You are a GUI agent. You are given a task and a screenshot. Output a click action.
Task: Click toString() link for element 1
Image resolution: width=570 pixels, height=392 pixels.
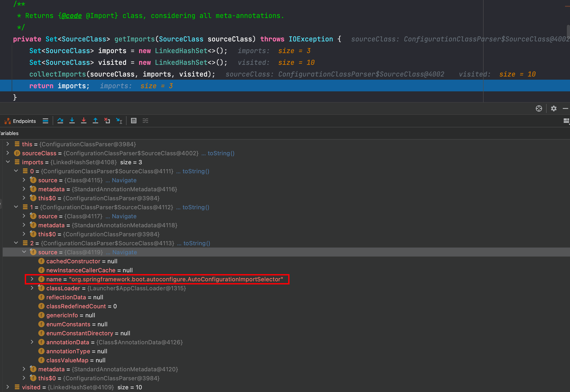coord(196,207)
